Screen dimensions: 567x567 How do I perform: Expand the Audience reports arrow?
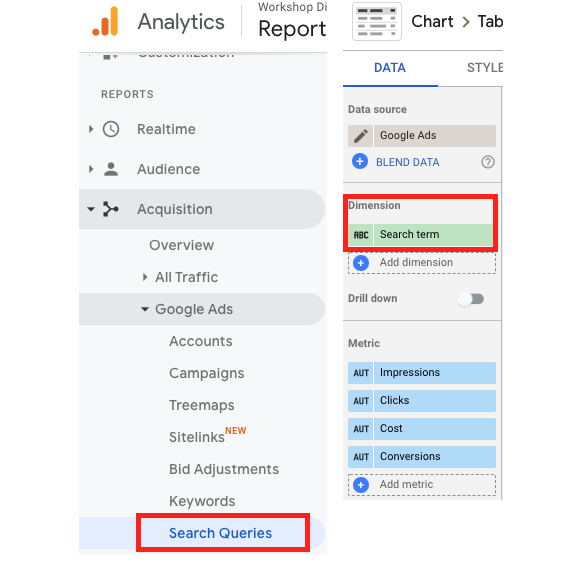point(91,169)
